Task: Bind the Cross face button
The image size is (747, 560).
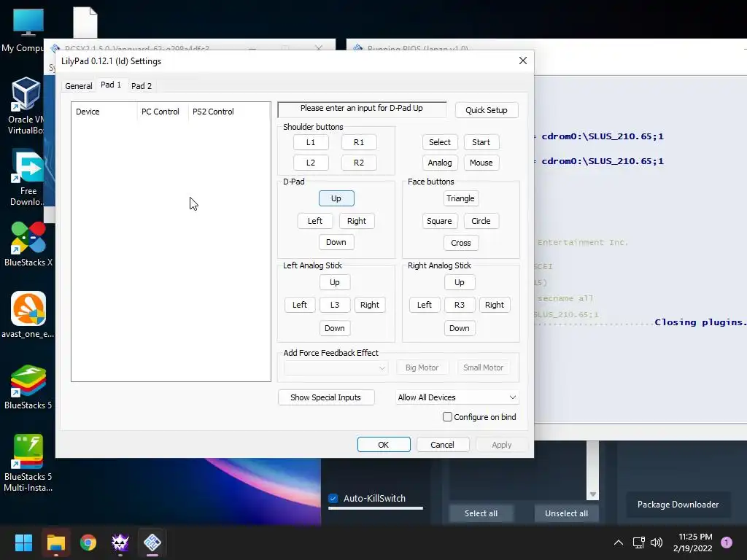Action: coord(461,243)
